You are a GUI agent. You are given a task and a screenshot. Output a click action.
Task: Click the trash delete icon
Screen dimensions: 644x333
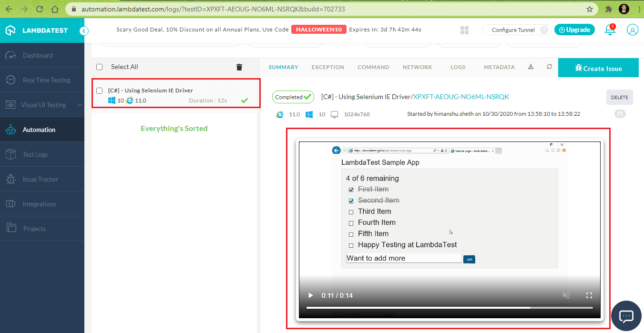pos(239,67)
